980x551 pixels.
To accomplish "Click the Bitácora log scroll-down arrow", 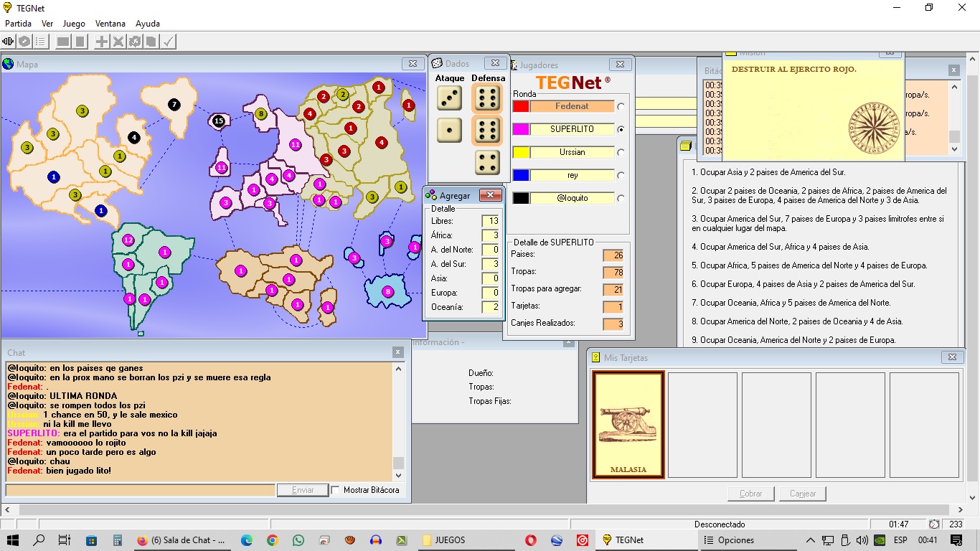I will (x=954, y=149).
